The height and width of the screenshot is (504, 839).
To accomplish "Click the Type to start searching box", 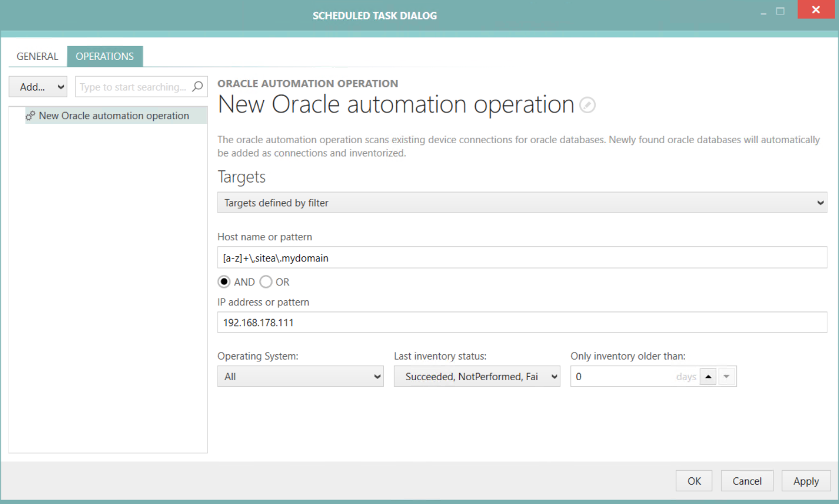I will (133, 87).
